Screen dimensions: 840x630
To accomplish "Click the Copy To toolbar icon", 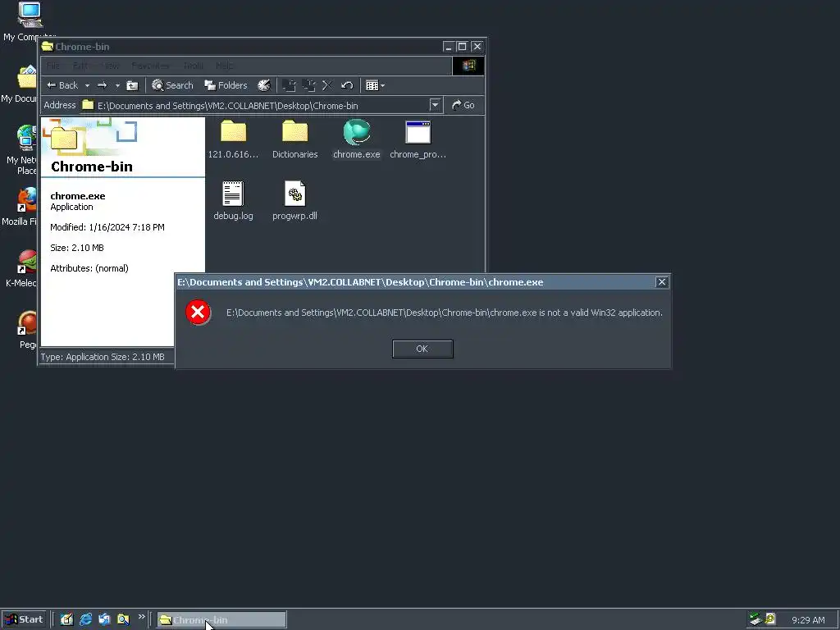I will [308, 85].
